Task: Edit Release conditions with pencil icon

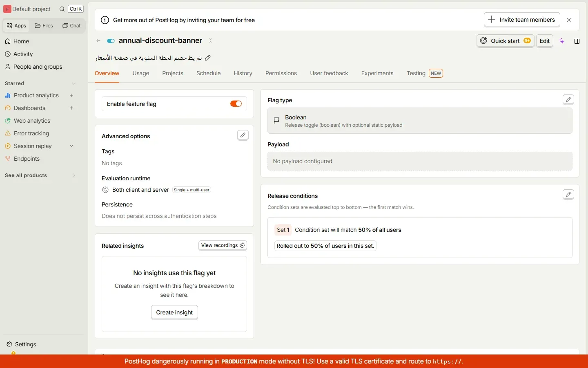Action: (x=568, y=194)
